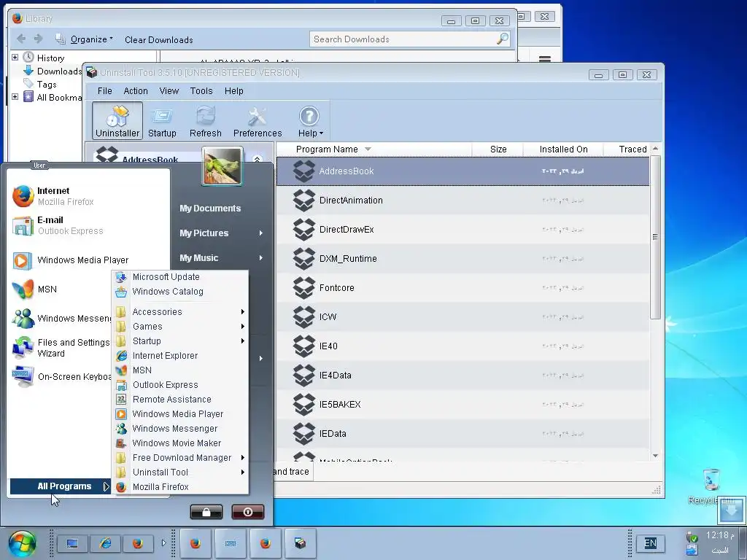Open the Help menu in menu bar

[x=234, y=91]
